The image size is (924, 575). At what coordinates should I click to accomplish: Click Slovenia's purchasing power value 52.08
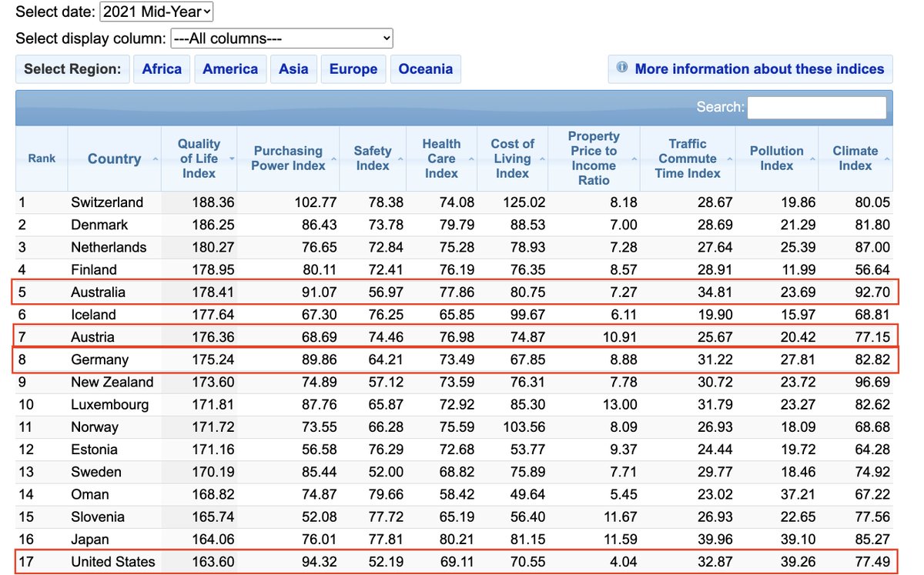[x=318, y=516]
